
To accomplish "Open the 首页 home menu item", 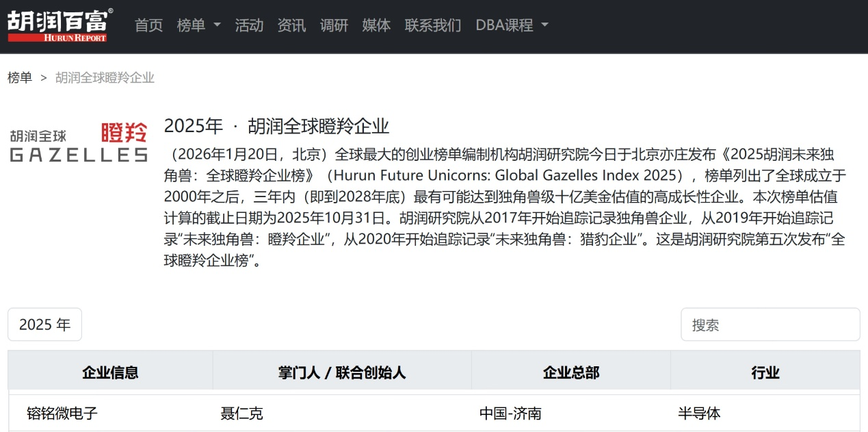I will point(148,25).
